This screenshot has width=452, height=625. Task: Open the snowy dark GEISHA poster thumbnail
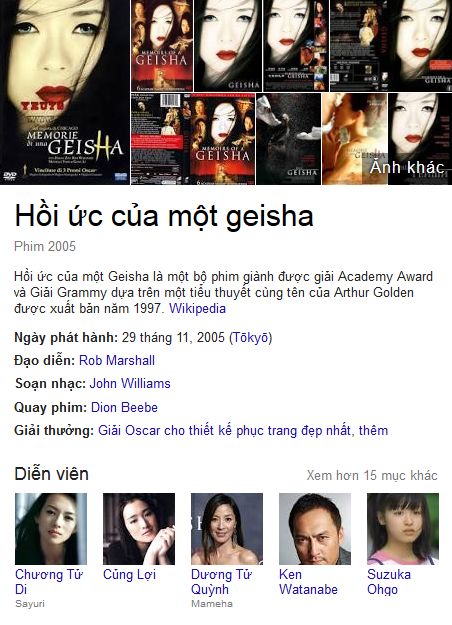click(288, 139)
